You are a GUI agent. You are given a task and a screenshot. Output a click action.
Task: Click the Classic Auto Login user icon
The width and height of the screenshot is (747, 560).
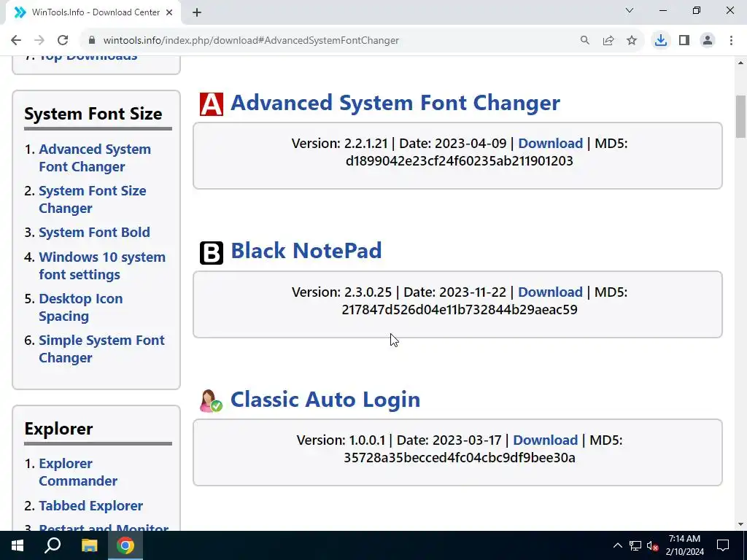coord(211,401)
